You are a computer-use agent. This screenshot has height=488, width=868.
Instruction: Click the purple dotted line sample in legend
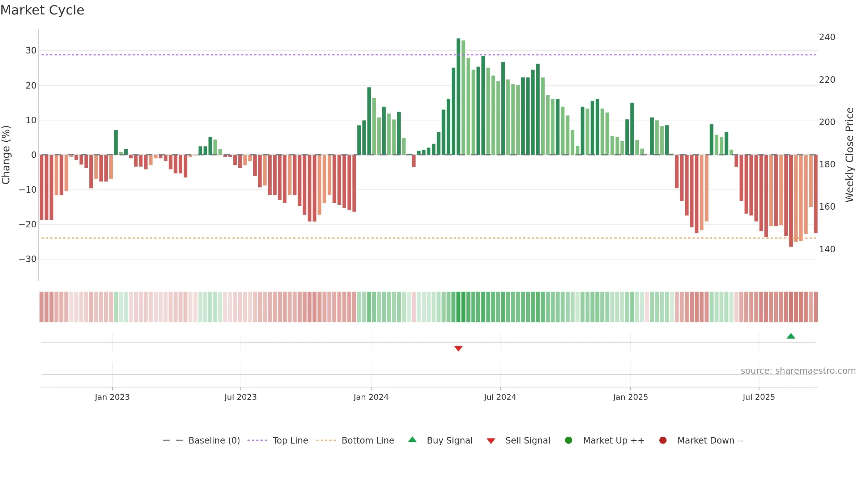(x=257, y=440)
